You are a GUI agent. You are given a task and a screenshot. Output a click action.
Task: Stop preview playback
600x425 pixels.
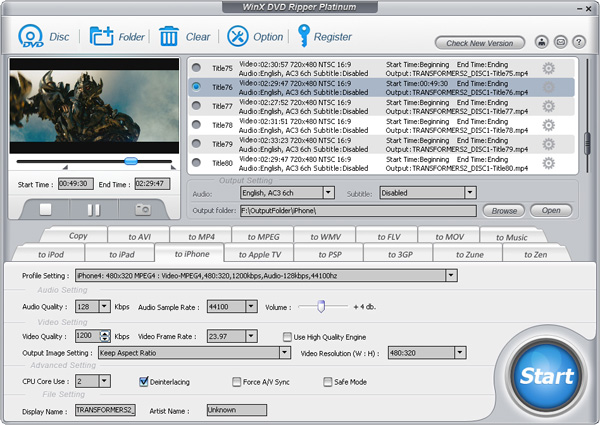coord(46,209)
